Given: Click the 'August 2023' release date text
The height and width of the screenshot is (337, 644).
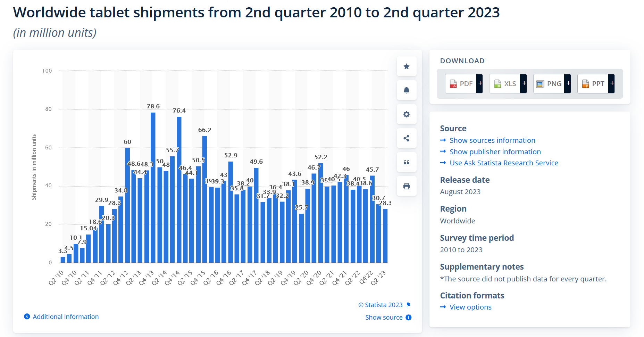Looking at the screenshot, I should tap(460, 192).
